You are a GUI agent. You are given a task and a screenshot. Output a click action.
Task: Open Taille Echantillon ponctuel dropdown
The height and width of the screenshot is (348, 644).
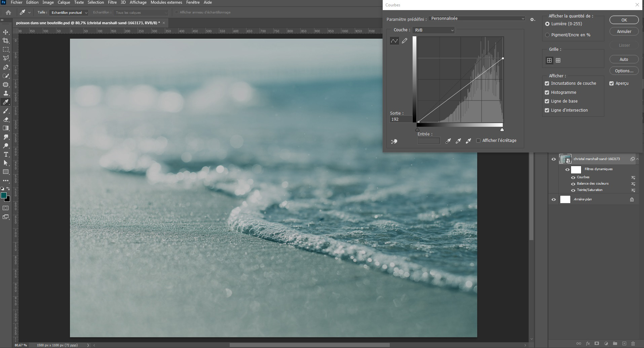[69, 12]
